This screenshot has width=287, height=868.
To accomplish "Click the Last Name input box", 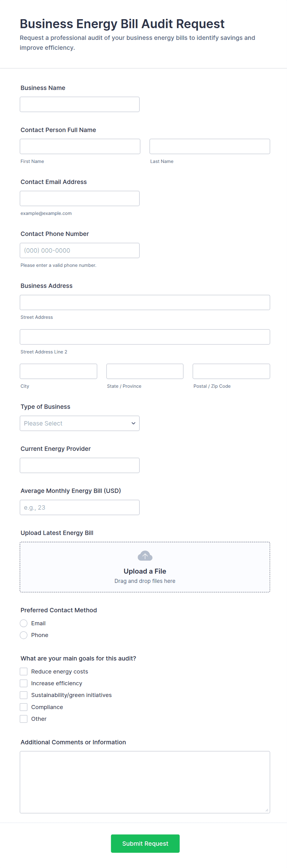I will pyautogui.click(x=210, y=147).
